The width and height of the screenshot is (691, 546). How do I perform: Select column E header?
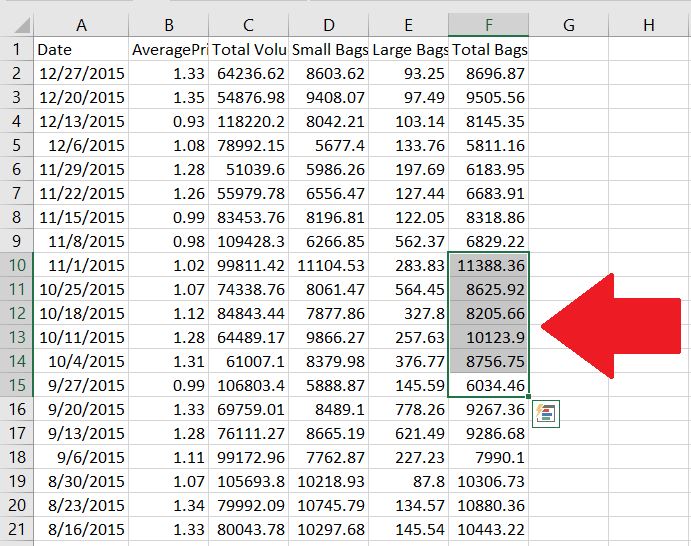tap(408, 25)
